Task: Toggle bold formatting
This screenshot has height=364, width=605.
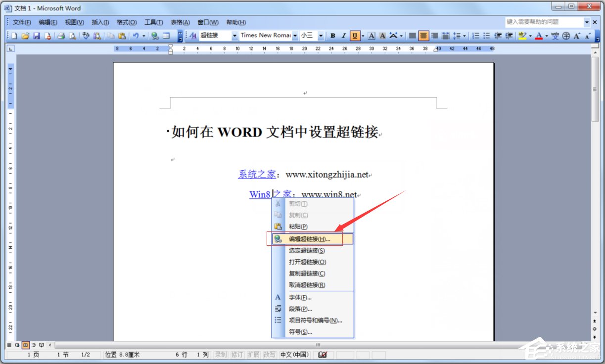Action: tap(332, 35)
